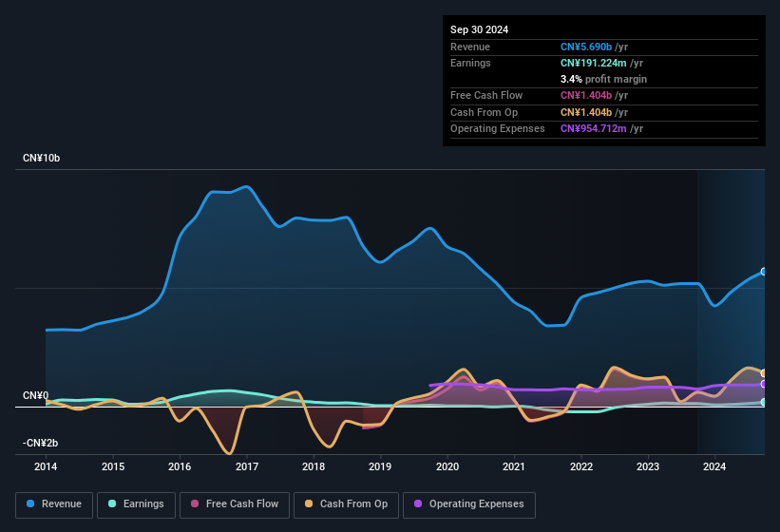This screenshot has width=780, height=532.
Task: Click the 2024 year axis label
Action: pyautogui.click(x=714, y=466)
